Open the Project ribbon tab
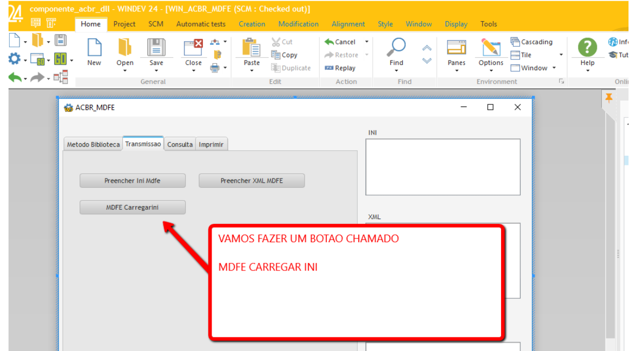The image size is (644, 351). pyautogui.click(x=124, y=24)
